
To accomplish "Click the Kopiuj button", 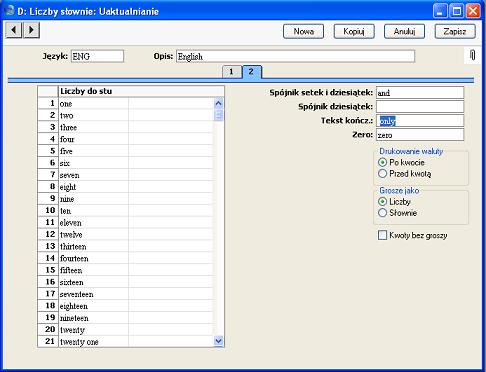I will [354, 31].
